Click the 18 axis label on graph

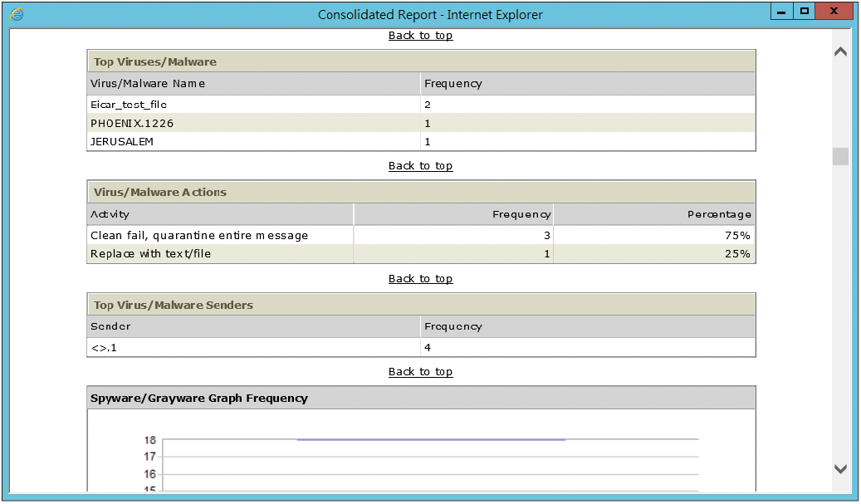[x=150, y=440]
